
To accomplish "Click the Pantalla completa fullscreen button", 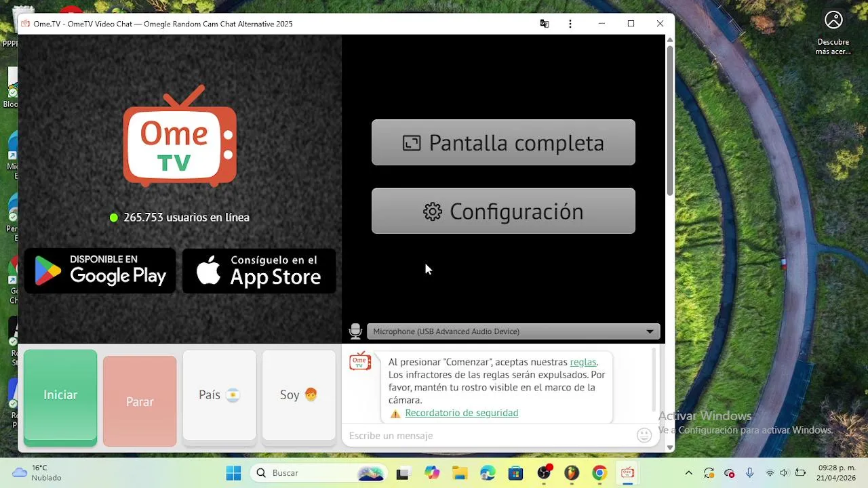I will pyautogui.click(x=503, y=142).
